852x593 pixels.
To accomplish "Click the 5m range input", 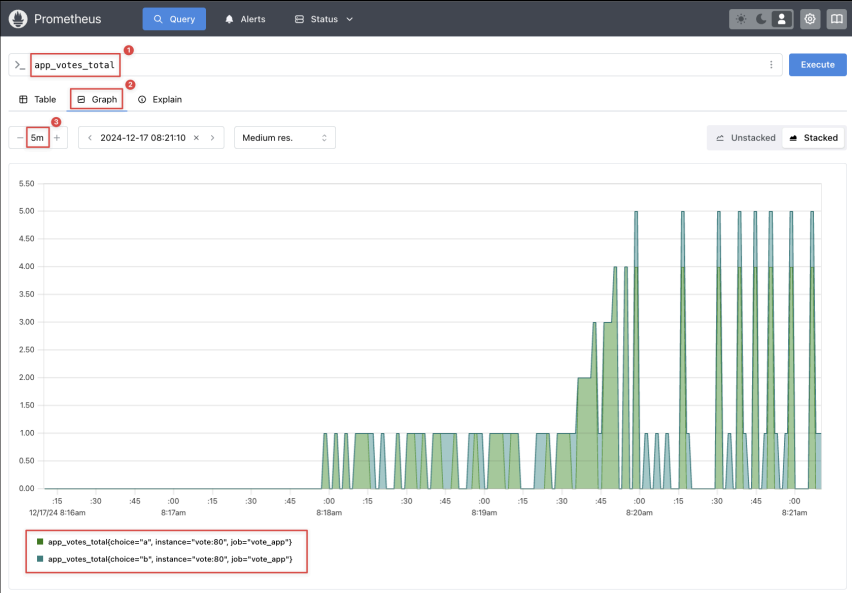I will point(37,138).
